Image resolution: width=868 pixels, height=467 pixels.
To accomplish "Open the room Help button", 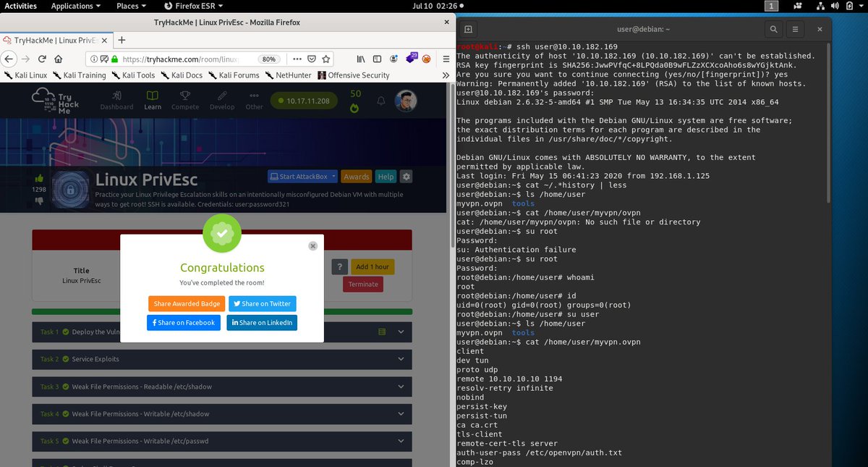I will coord(386,177).
